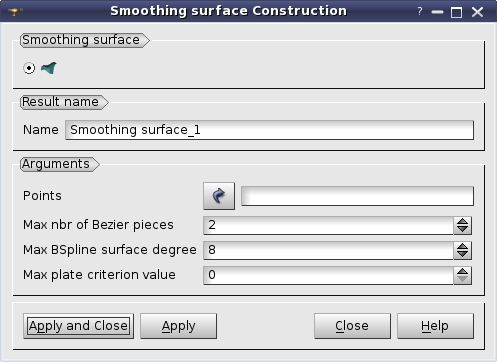The image size is (497, 362).
Task: Click the plate criterion value field
Action: tap(328, 275)
